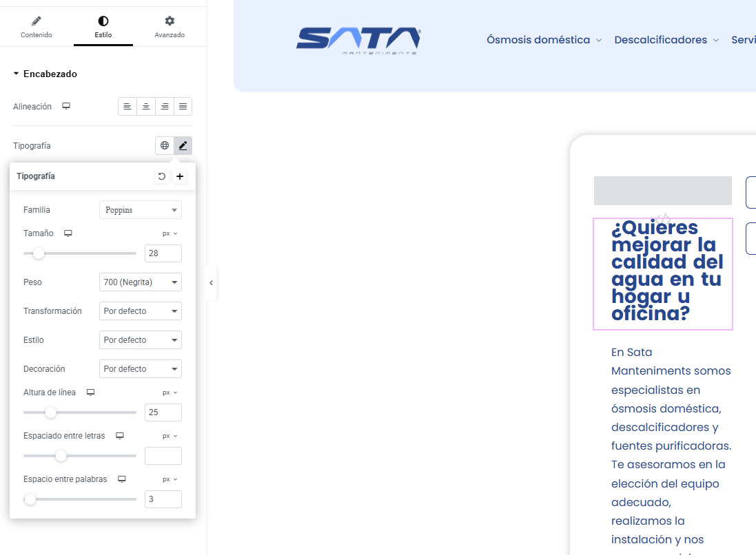
Task: Open the Transformación dropdown
Action: [x=141, y=311]
